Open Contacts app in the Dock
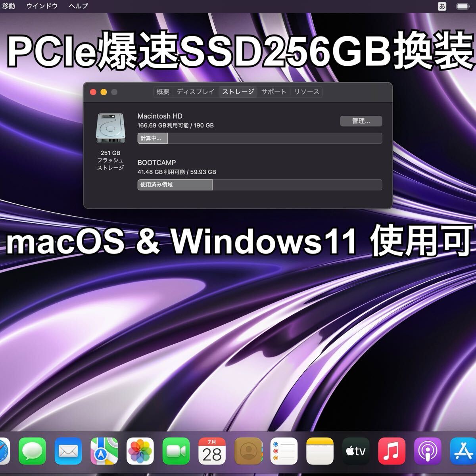The image size is (476, 476). [x=248, y=451]
